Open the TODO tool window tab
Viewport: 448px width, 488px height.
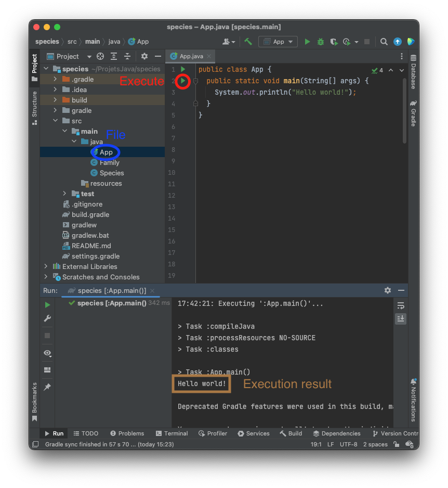click(x=86, y=433)
